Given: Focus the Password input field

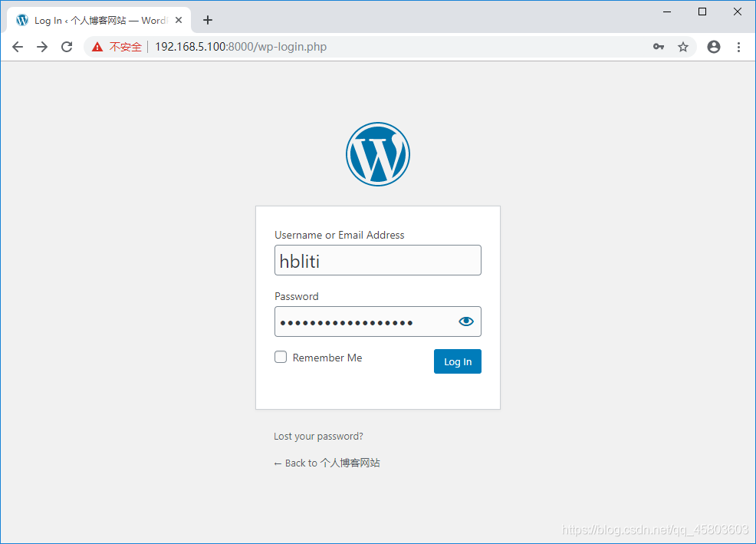Looking at the screenshot, I should (x=378, y=321).
